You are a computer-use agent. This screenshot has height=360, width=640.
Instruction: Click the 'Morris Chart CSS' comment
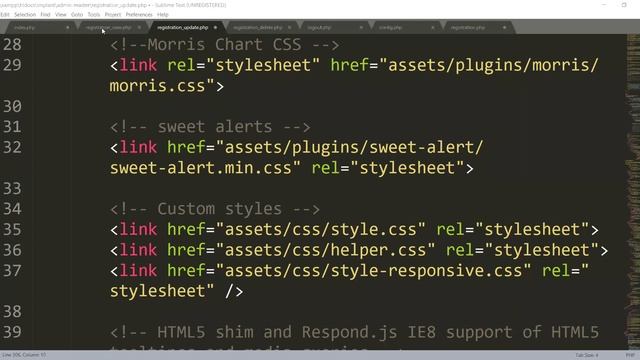coord(224,44)
